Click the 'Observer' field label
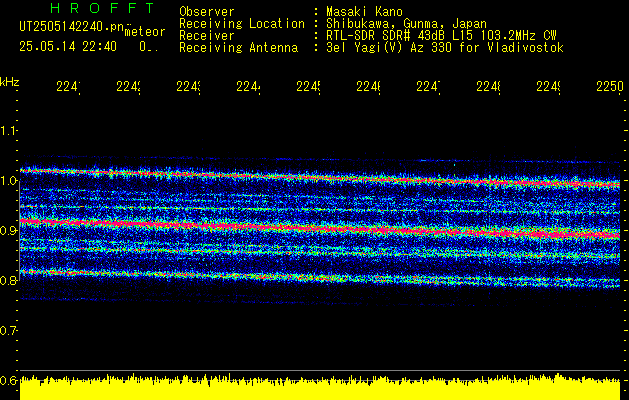 [x=207, y=12]
